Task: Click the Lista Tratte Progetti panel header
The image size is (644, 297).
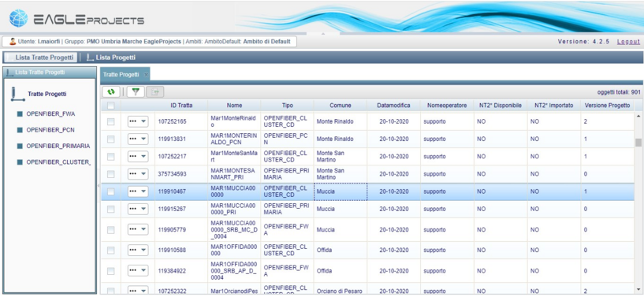Action: [x=50, y=72]
